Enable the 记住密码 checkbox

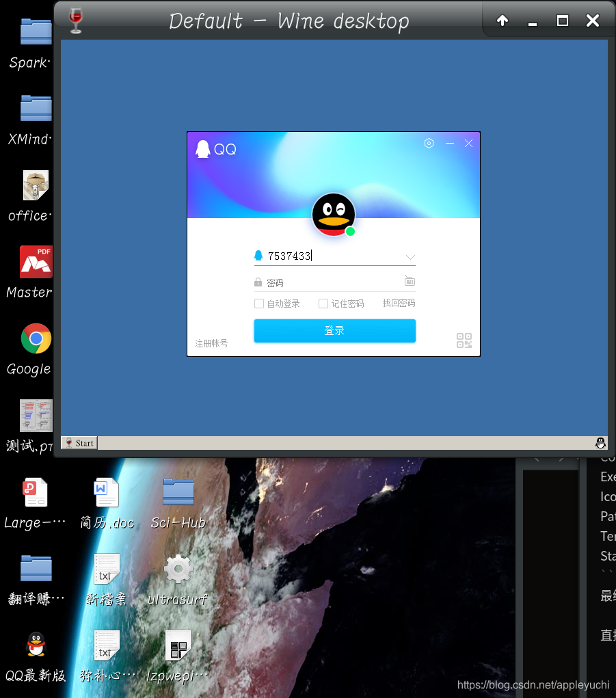(x=323, y=304)
